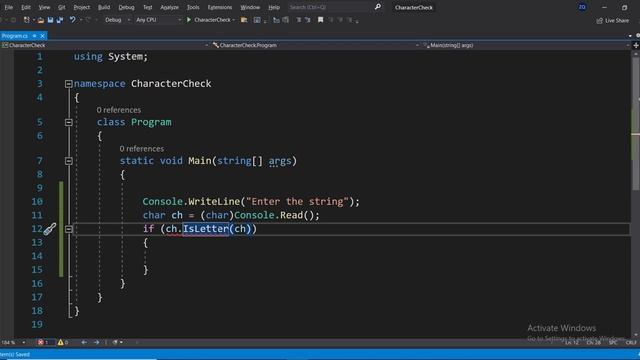
Task: Click the error count indicator
Action: click(43, 342)
